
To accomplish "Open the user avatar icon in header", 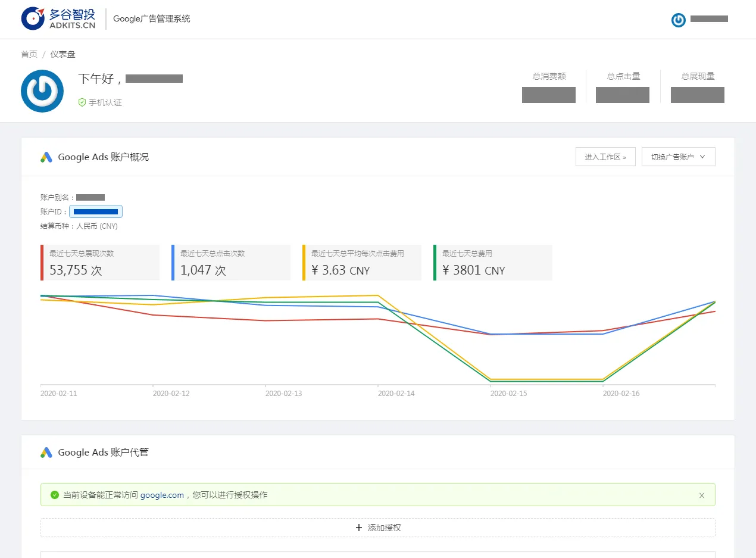I will (x=679, y=20).
